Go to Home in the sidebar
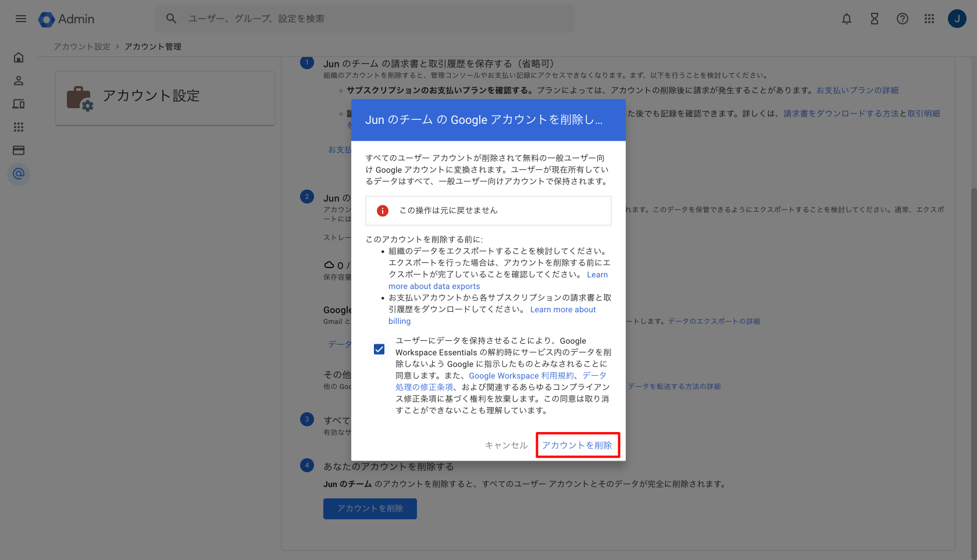This screenshot has height=560, width=977. pyautogui.click(x=19, y=58)
